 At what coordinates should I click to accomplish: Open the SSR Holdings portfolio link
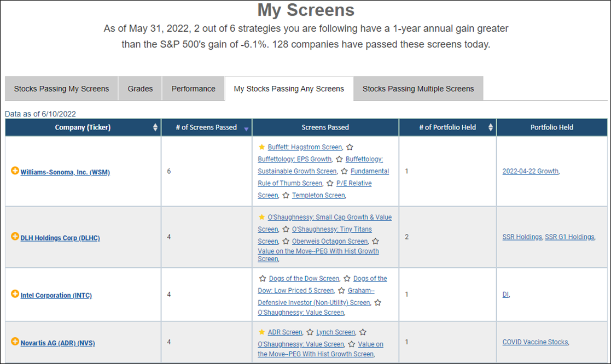pos(522,237)
